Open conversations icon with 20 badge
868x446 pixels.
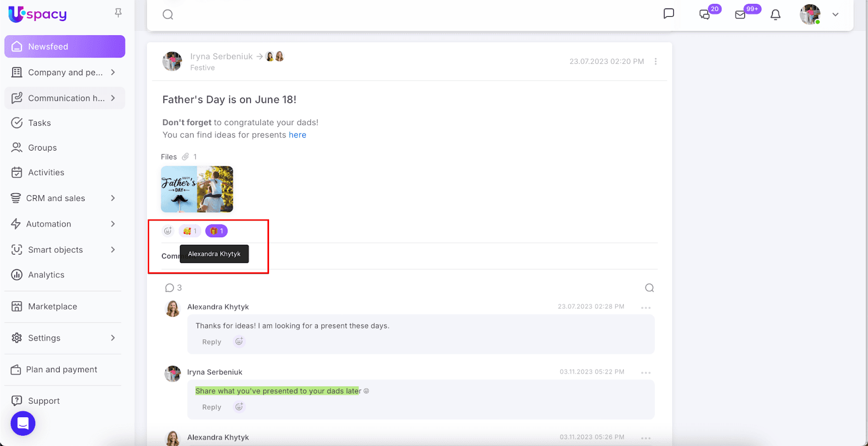point(705,15)
